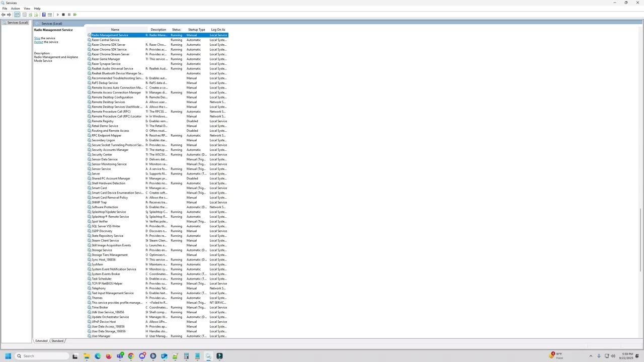The width and height of the screenshot is (644, 362).
Task: Open Microsoft Edge from the taskbar
Action: coord(98,356)
